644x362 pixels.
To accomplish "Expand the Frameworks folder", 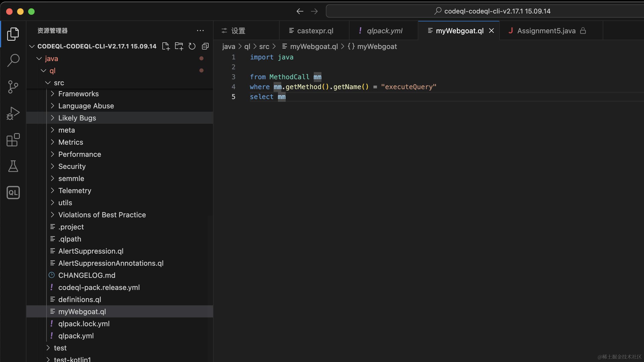I will [x=78, y=94].
